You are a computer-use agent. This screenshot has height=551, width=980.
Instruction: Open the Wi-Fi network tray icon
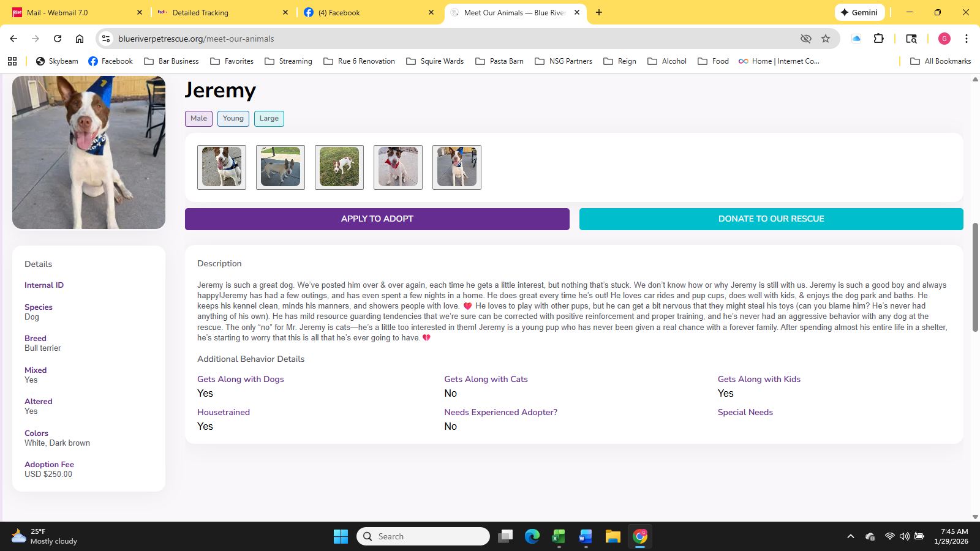tap(889, 536)
